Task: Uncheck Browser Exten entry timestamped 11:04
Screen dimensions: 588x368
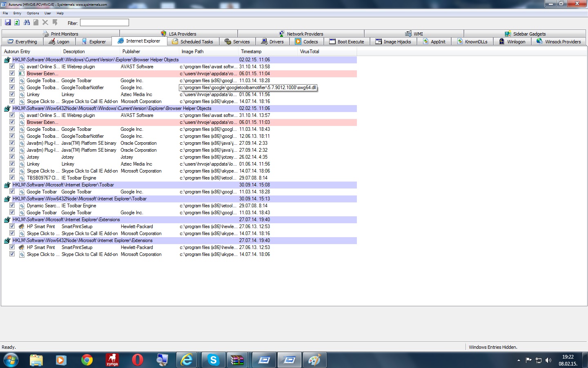Action: [x=12, y=73]
